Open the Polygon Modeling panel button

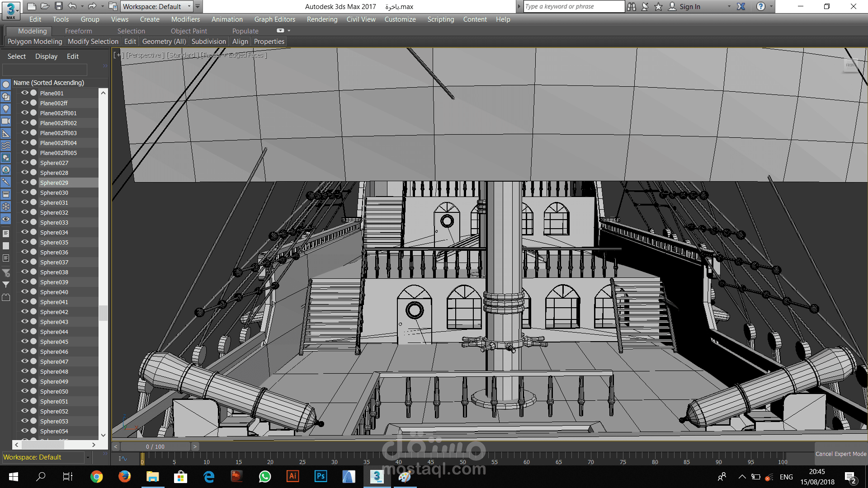click(x=35, y=41)
